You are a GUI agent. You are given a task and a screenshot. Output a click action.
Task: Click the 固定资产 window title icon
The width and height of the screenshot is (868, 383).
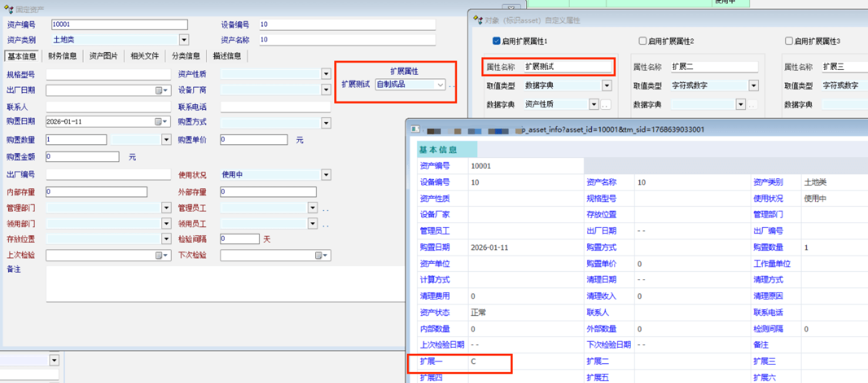tap(9, 9)
